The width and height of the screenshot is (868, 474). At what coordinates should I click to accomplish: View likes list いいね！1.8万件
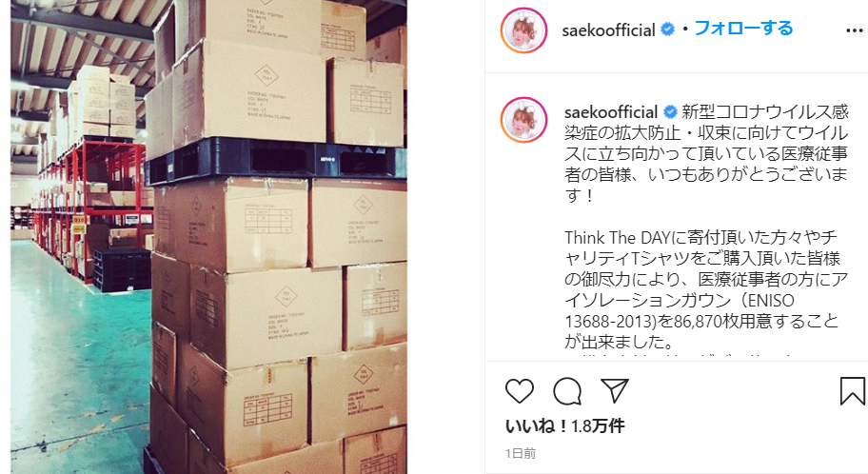[x=565, y=425]
